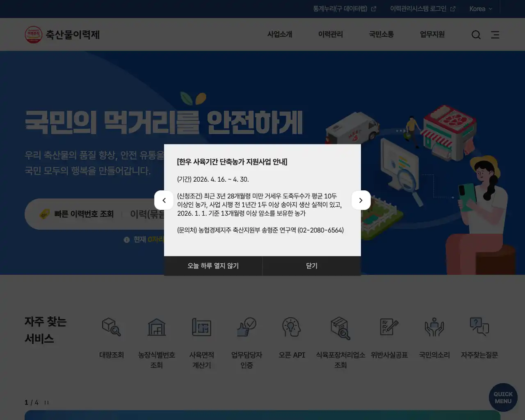Viewport: 525px width, 420px height.
Task: Pause the banner slideshow
Action: 46,402
